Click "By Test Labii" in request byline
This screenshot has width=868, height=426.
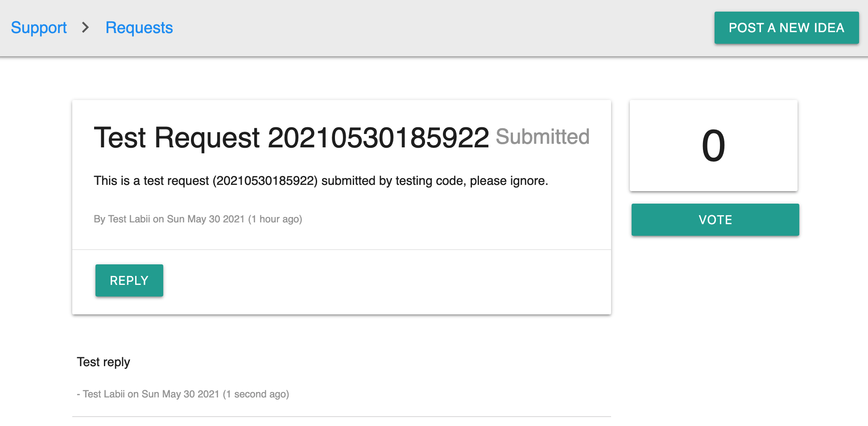(122, 219)
